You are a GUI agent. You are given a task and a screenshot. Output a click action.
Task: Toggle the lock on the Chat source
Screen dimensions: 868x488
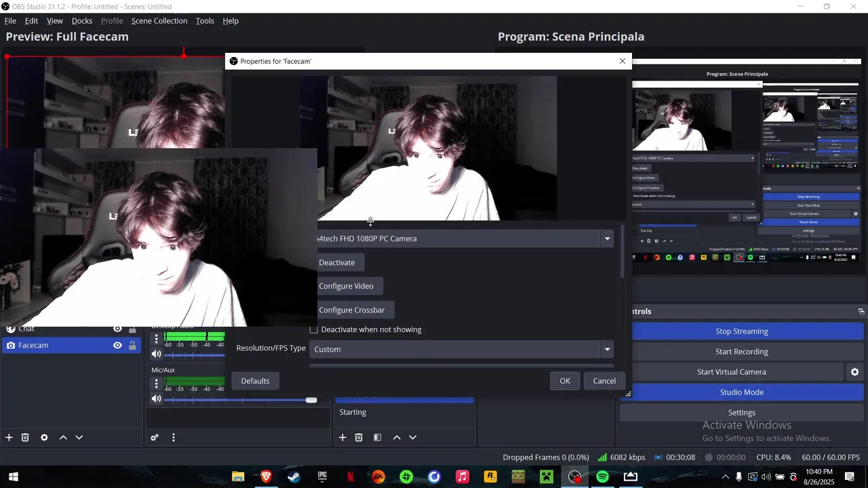[132, 329]
